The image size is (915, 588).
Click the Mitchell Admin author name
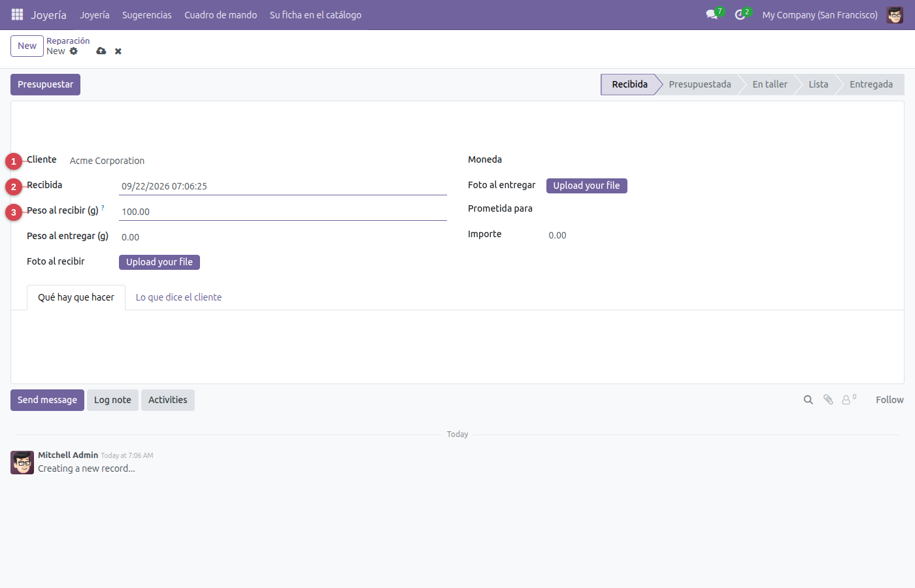pyautogui.click(x=68, y=455)
